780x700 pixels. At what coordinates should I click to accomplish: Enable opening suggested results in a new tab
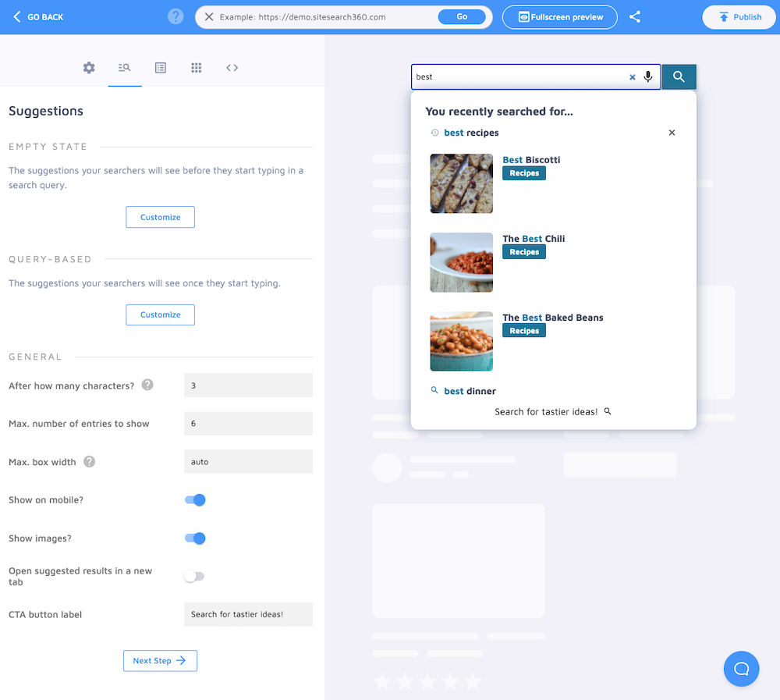click(x=194, y=576)
